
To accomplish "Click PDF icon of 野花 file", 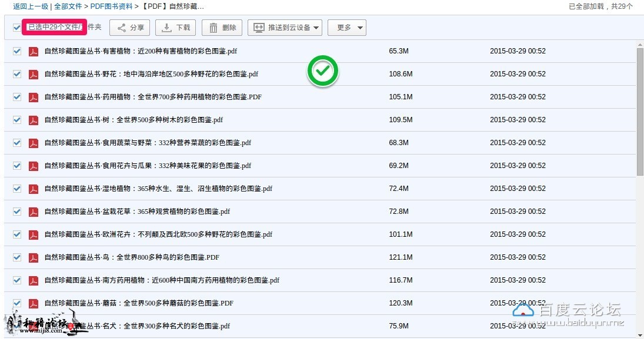I will (34, 74).
